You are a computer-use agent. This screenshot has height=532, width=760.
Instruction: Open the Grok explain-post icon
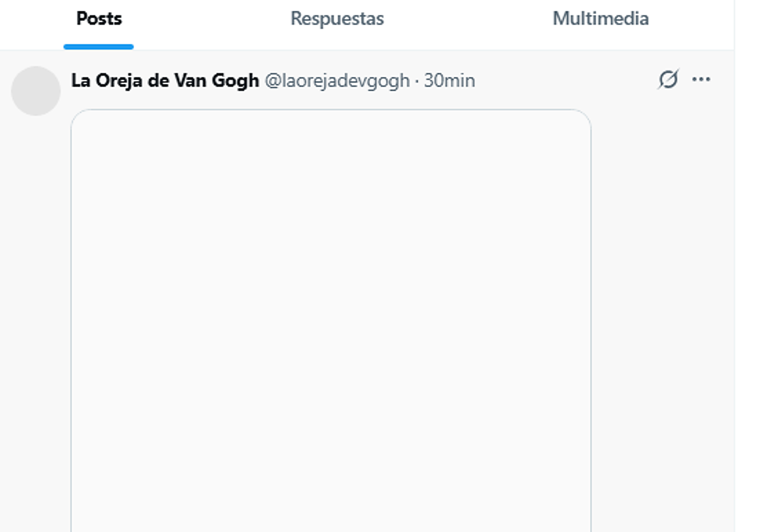(x=668, y=80)
